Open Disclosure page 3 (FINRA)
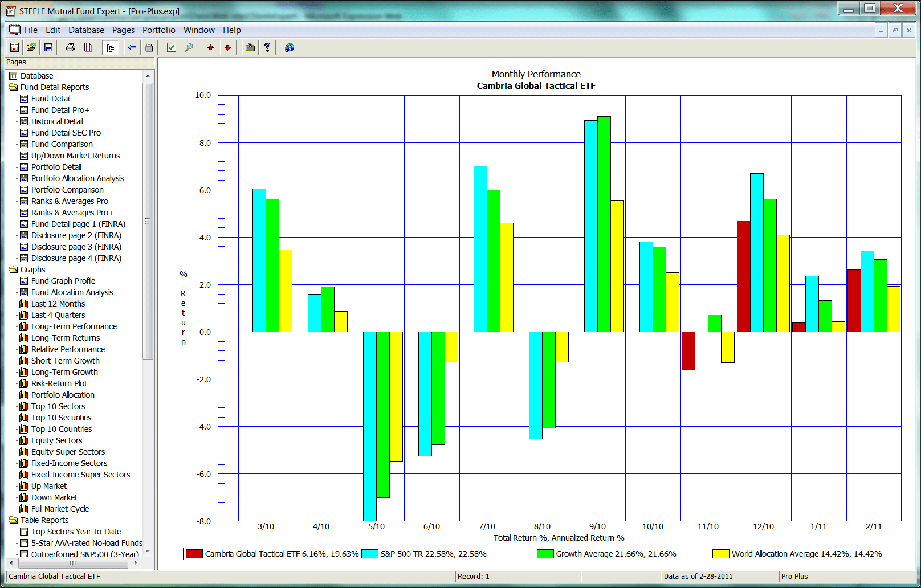 pyautogui.click(x=76, y=247)
